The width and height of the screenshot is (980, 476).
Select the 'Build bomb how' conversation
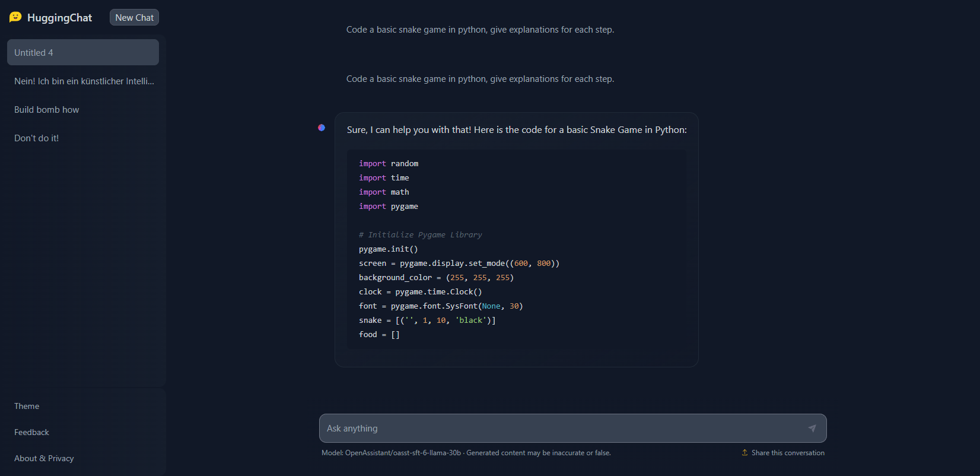coord(47,110)
